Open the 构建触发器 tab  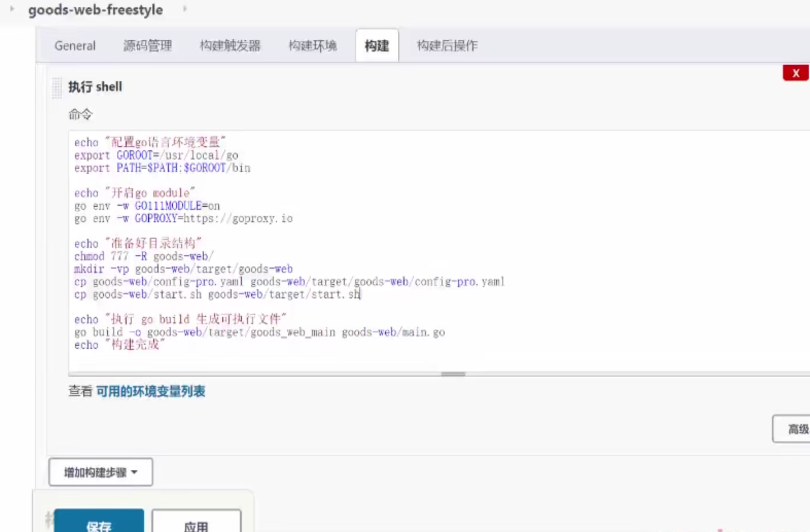[x=230, y=46]
